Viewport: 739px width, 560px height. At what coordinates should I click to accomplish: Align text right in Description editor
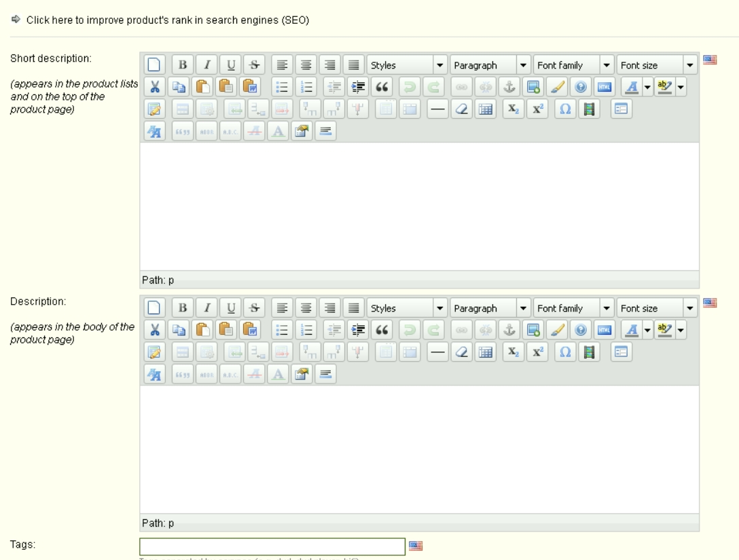(329, 307)
